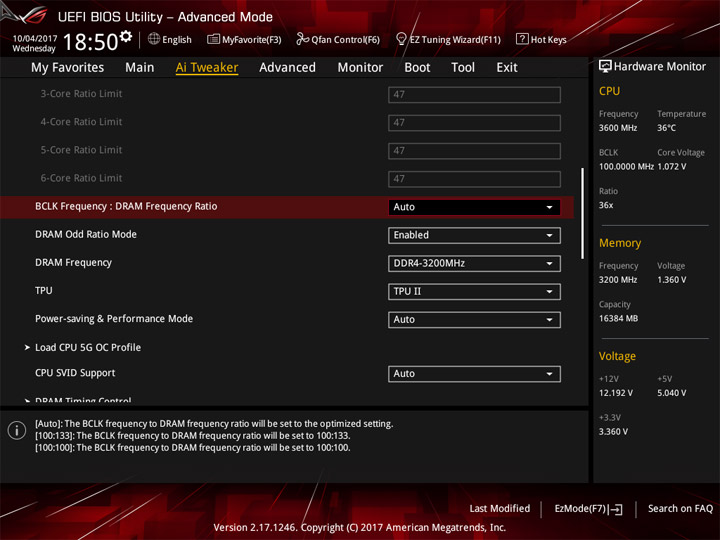
Task: Expand Load CPU 5G OC Profile
Action: coord(88,348)
